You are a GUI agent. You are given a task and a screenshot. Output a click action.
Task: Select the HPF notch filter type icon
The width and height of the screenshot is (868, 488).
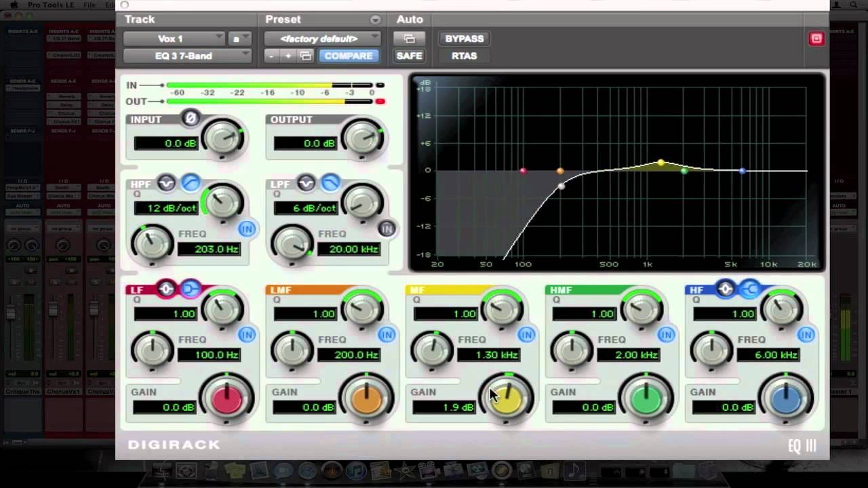pyautogui.click(x=166, y=183)
